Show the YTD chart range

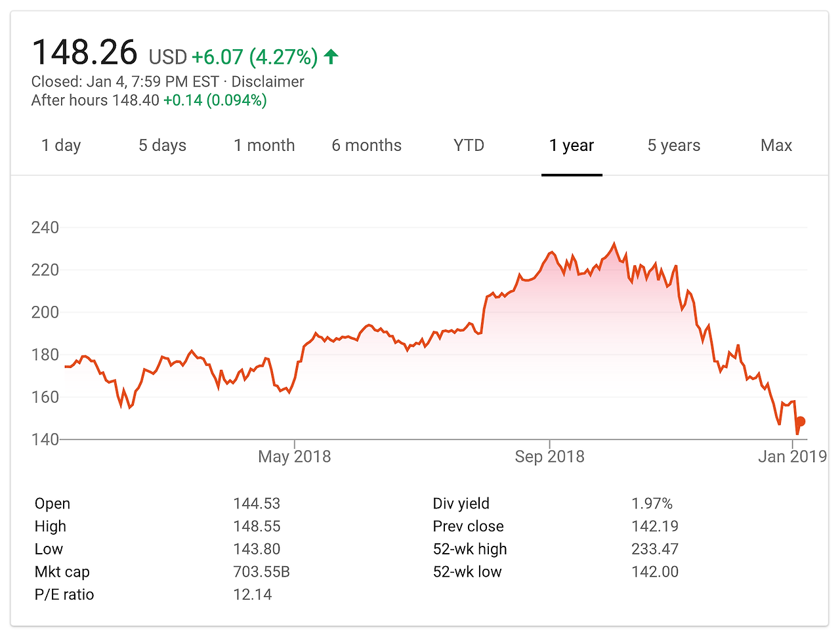(x=469, y=146)
